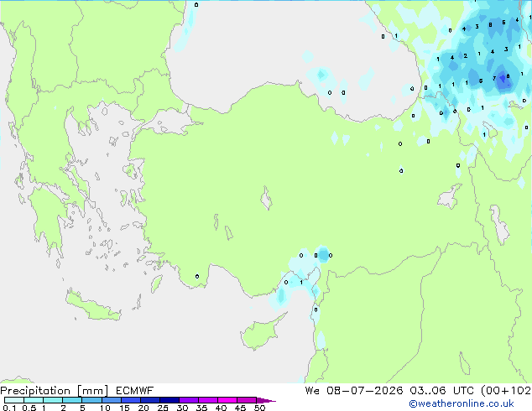Pick the 15–20 mm legend color swatch

click(x=130, y=400)
